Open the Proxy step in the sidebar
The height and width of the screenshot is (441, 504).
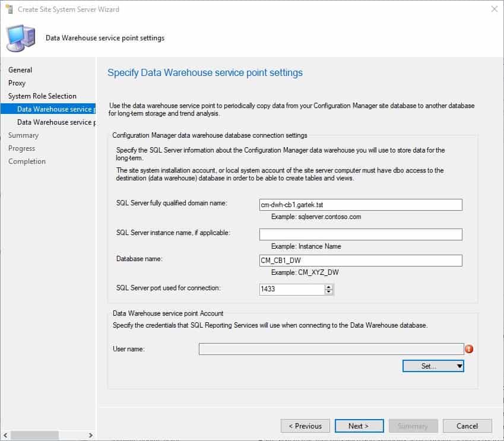[17, 83]
